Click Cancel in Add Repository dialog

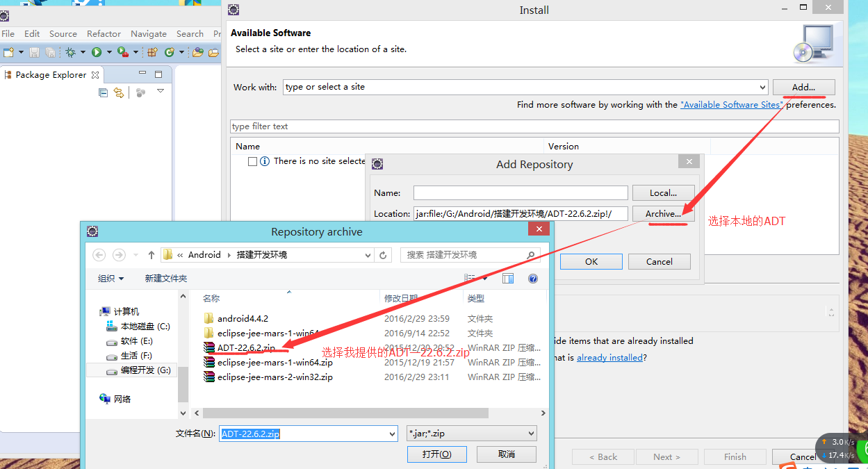click(x=660, y=261)
